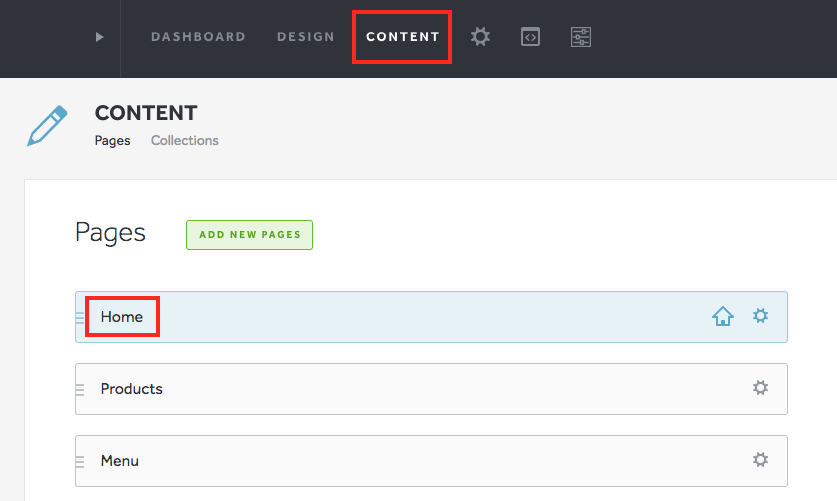Image resolution: width=837 pixels, height=501 pixels.
Task: Expand sidebar using the top-left triangle arrow
Action: pos(99,37)
